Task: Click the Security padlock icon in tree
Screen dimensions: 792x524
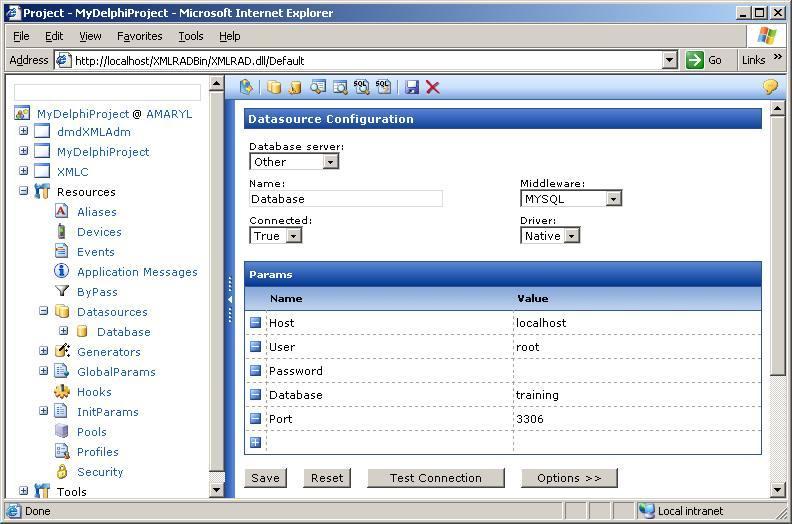Action: click(62, 472)
